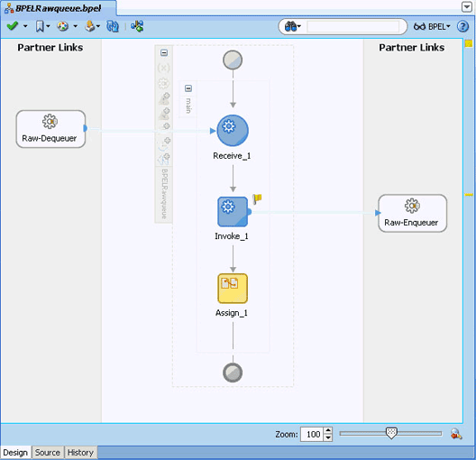Expand the validate checkmark dropdown arrow
The height and width of the screenshot is (460, 476).
click(x=25, y=26)
